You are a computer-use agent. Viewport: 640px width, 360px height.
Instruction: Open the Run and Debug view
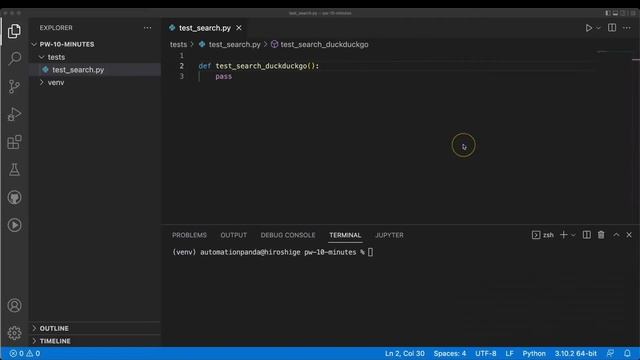(x=14, y=114)
